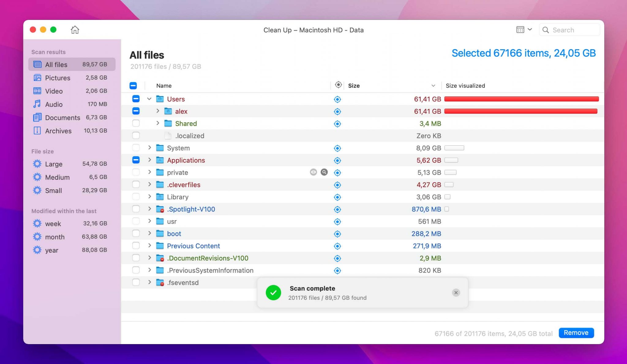Click the Applications folder icon
The height and width of the screenshot is (364, 627).
(160, 160)
